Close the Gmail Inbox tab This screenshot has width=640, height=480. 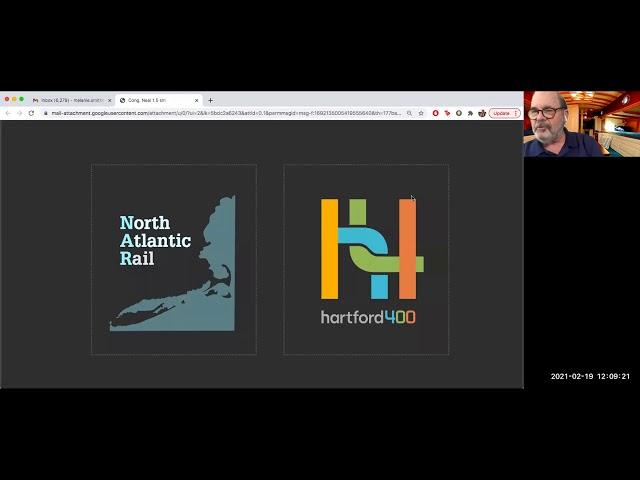(110, 100)
